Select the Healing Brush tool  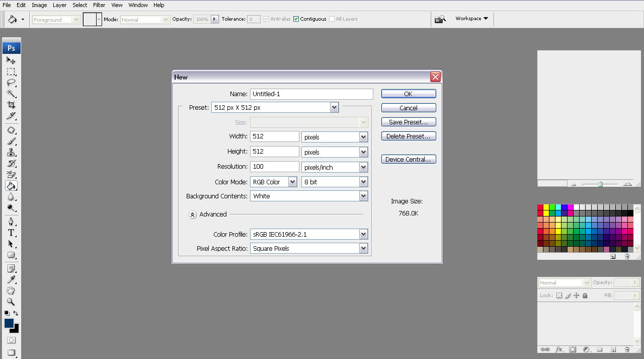tap(11, 130)
